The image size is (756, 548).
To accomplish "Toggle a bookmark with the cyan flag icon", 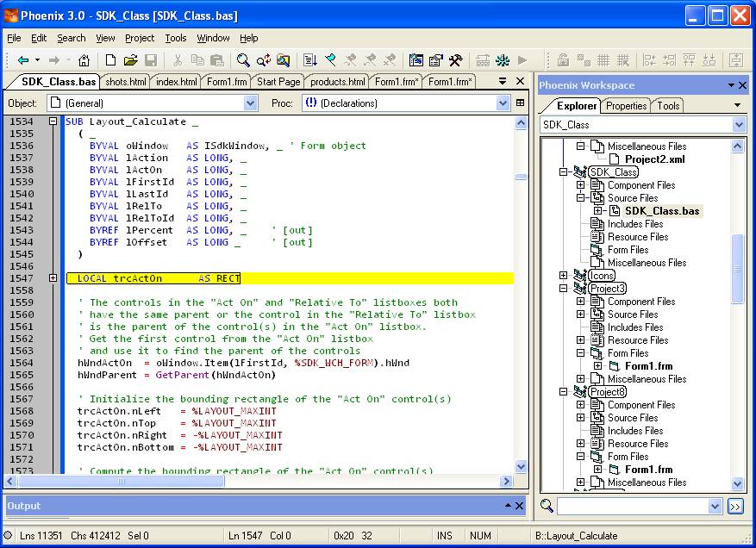I will [x=330, y=60].
